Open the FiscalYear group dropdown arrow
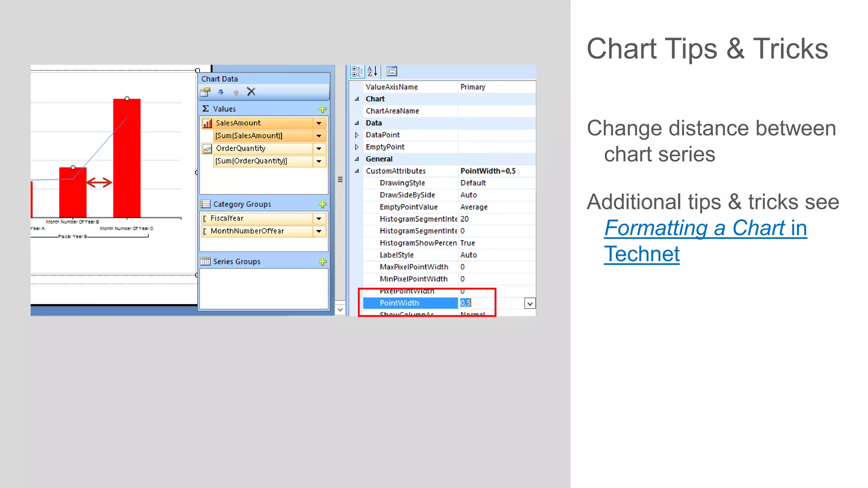The width and height of the screenshot is (868, 488). coord(319,219)
